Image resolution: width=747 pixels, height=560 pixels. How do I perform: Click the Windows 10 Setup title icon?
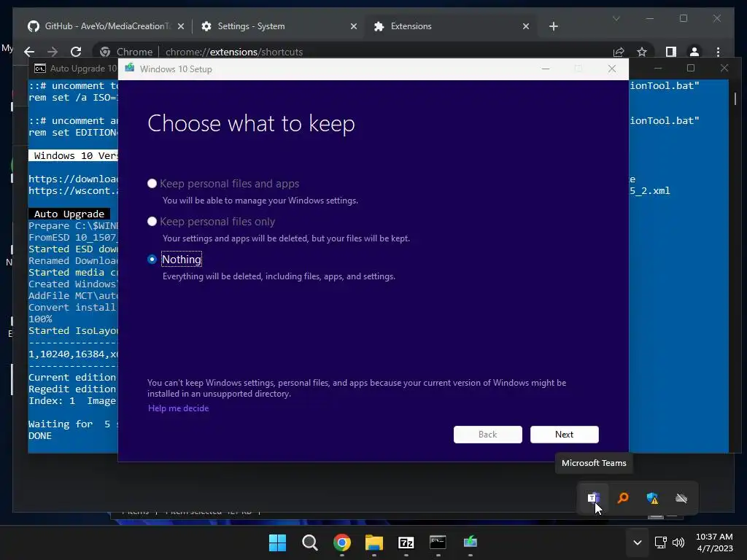(x=130, y=69)
